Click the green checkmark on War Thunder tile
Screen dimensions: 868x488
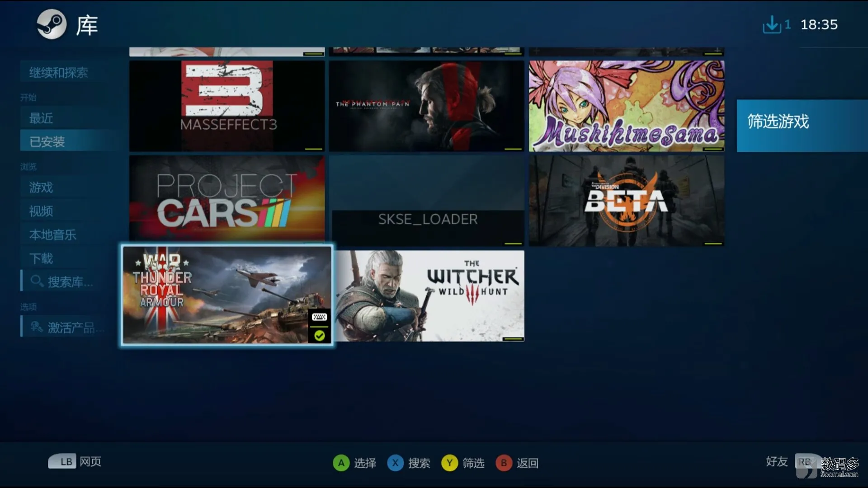point(320,336)
